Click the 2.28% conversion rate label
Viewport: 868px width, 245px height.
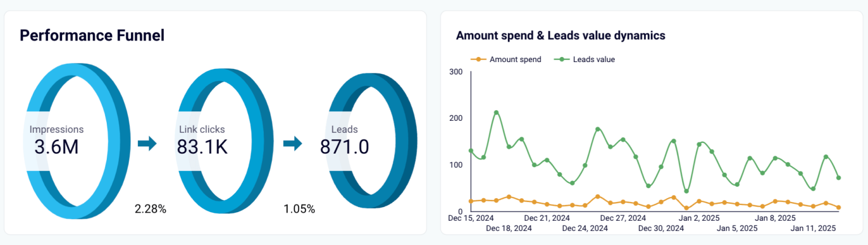point(150,209)
